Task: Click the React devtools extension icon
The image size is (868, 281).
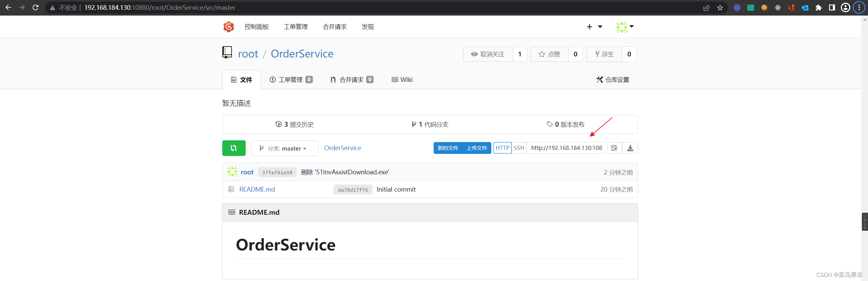Action: [778, 7]
